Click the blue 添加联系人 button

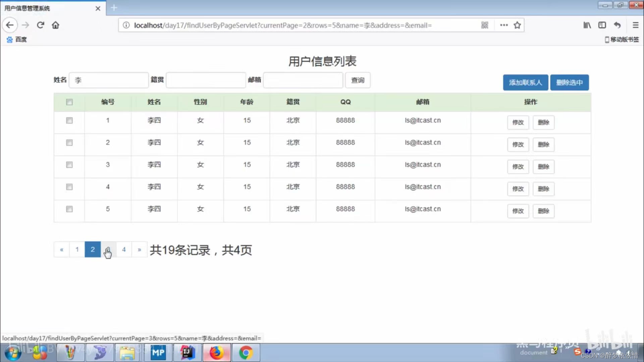pyautogui.click(x=525, y=82)
